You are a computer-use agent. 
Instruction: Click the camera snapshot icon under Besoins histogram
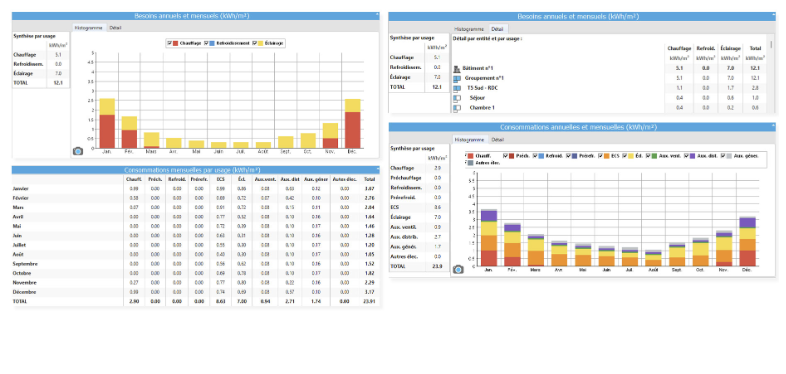pyautogui.click(x=78, y=151)
